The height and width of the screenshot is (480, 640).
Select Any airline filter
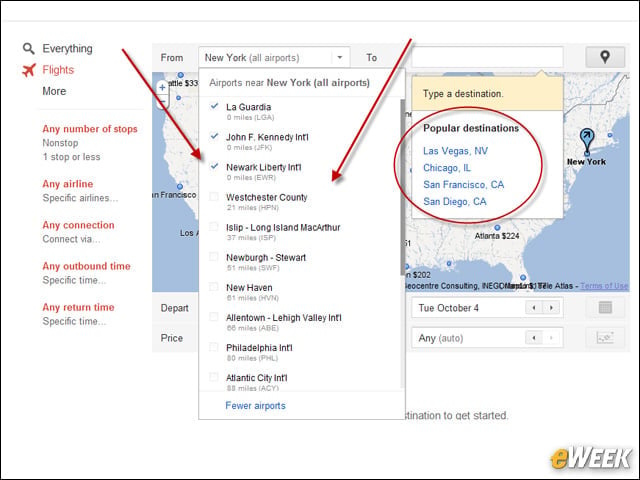[68, 184]
